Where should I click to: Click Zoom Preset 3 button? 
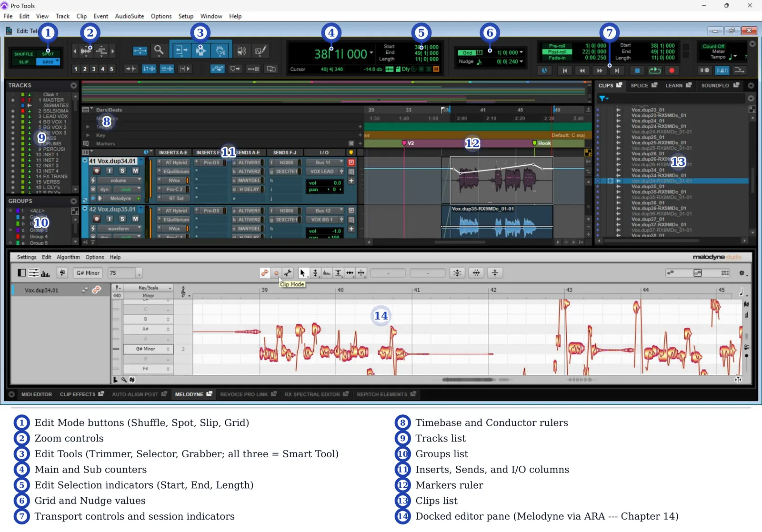pos(94,69)
